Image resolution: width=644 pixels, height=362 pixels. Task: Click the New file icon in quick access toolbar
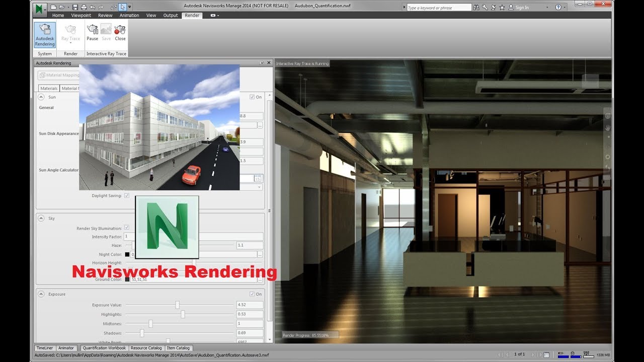(53, 7)
